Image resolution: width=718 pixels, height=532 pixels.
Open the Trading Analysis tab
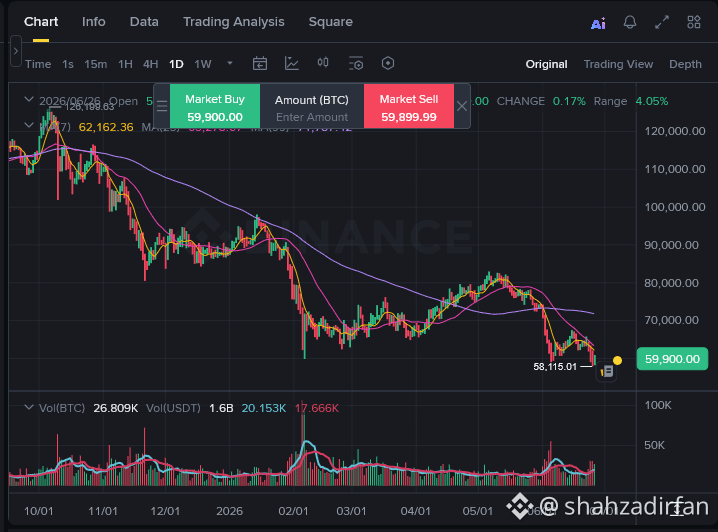[x=234, y=22]
